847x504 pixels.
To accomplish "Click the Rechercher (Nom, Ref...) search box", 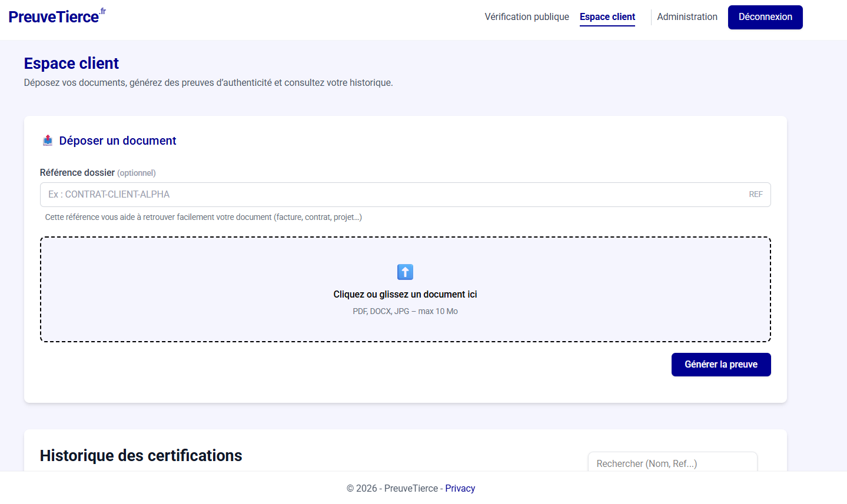I will click(672, 463).
